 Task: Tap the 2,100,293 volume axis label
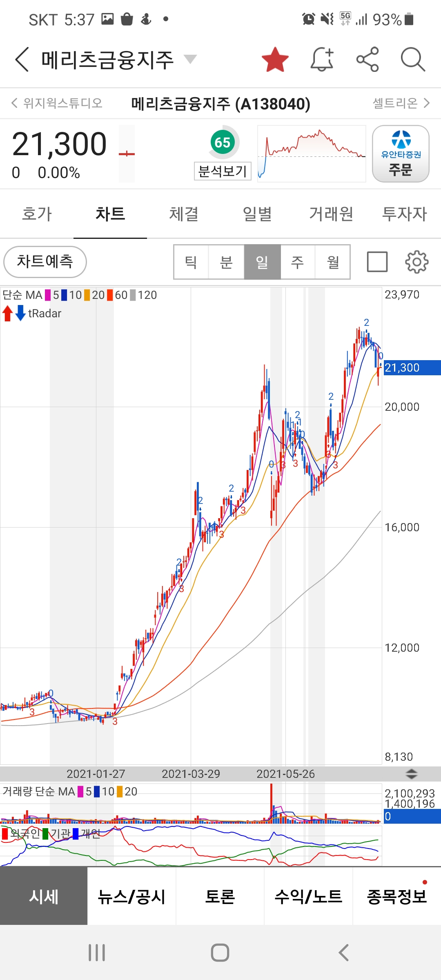point(410,793)
